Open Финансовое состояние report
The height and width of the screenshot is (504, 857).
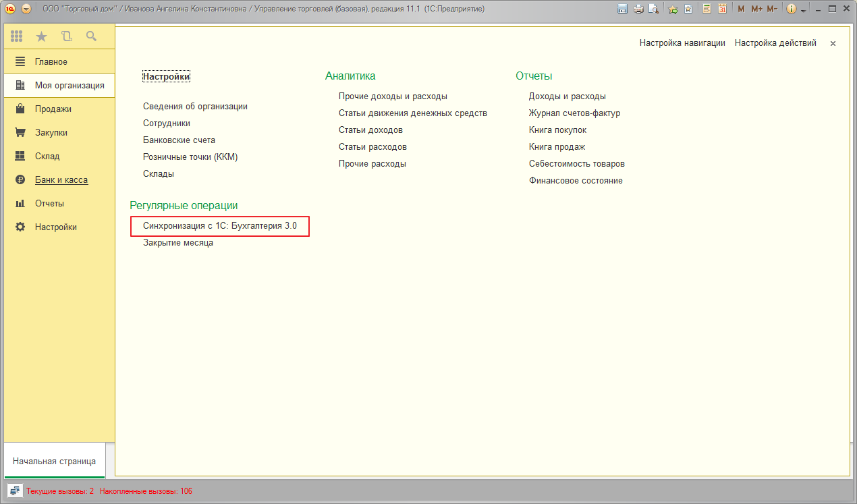[x=576, y=181]
